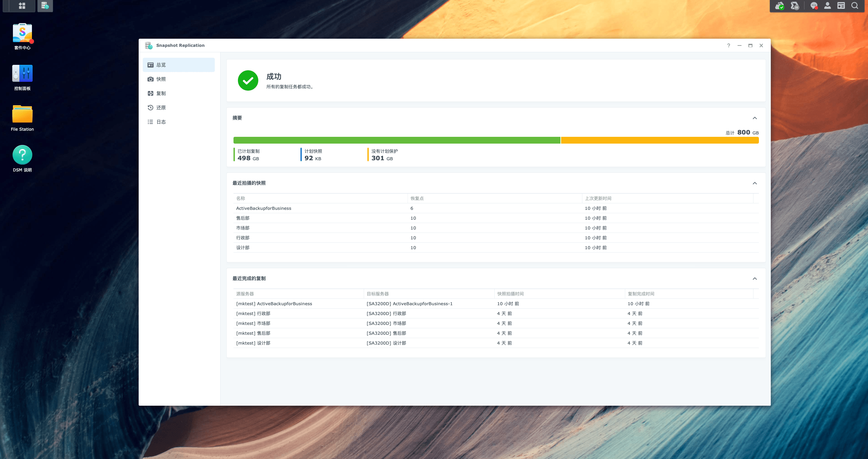Launch File Station from the desktop

[x=22, y=114]
